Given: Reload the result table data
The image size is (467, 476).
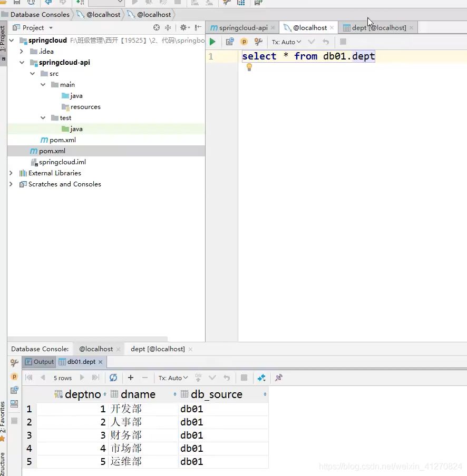Looking at the screenshot, I should [x=113, y=378].
